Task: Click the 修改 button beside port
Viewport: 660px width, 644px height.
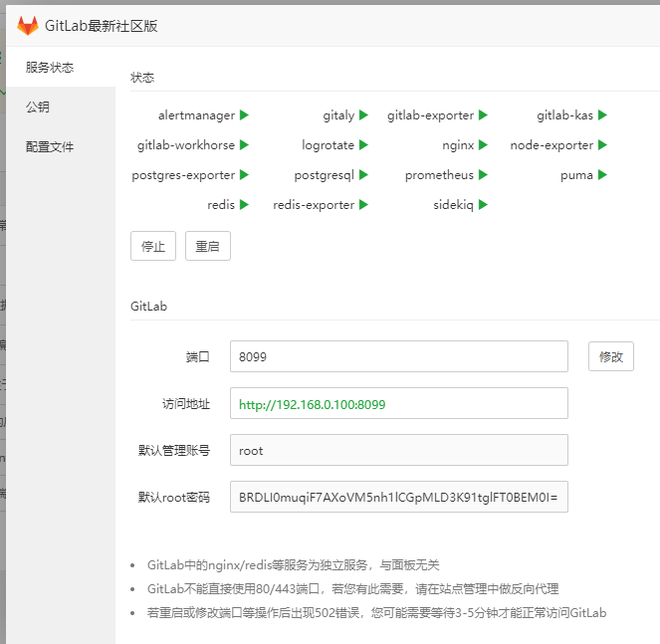Action: [x=611, y=356]
